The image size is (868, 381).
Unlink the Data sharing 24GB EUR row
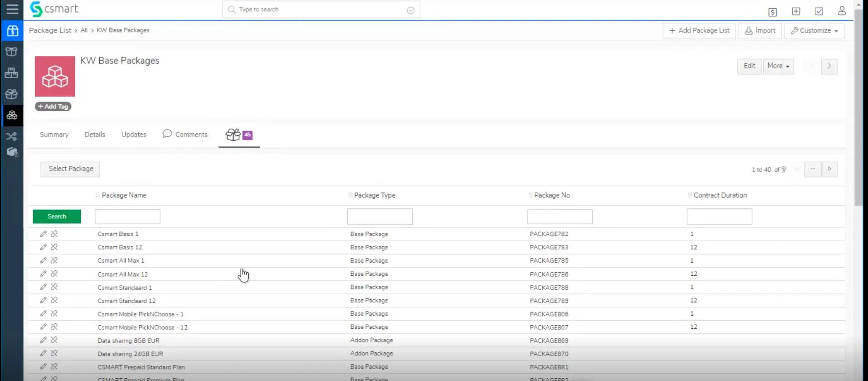click(54, 353)
